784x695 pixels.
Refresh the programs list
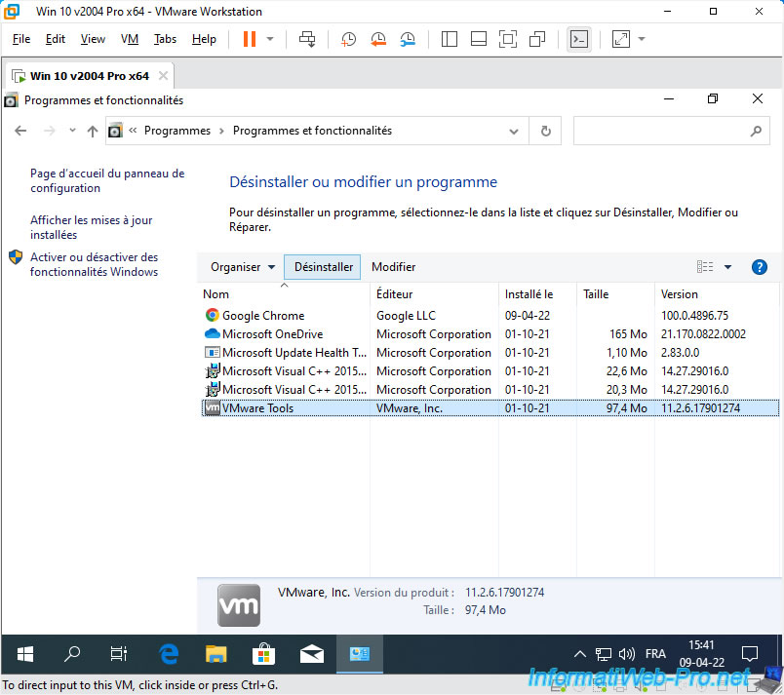(x=545, y=131)
